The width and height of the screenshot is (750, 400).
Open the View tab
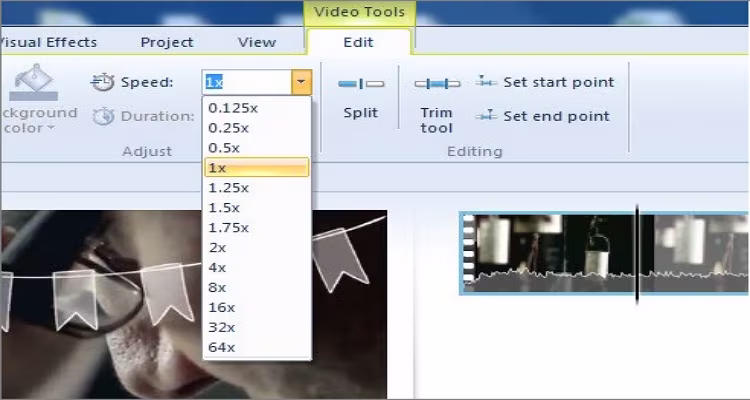point(257,42)
